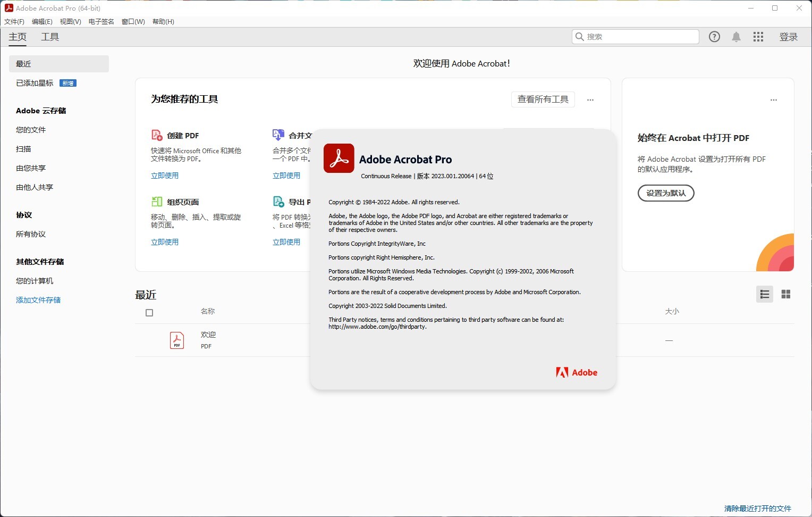Open the apps grid icon
The width and height of the screenshot is (812, 517).
(758, 37)
